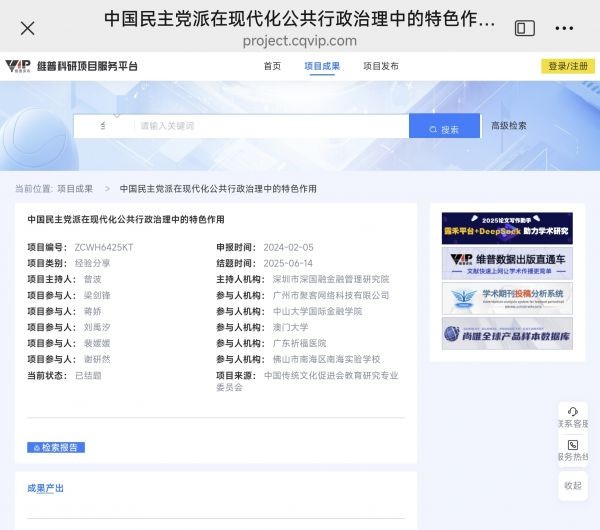Open the three-dot more options menu
The width and height of the screenshot is (600, 530).
tap(564, 28)
